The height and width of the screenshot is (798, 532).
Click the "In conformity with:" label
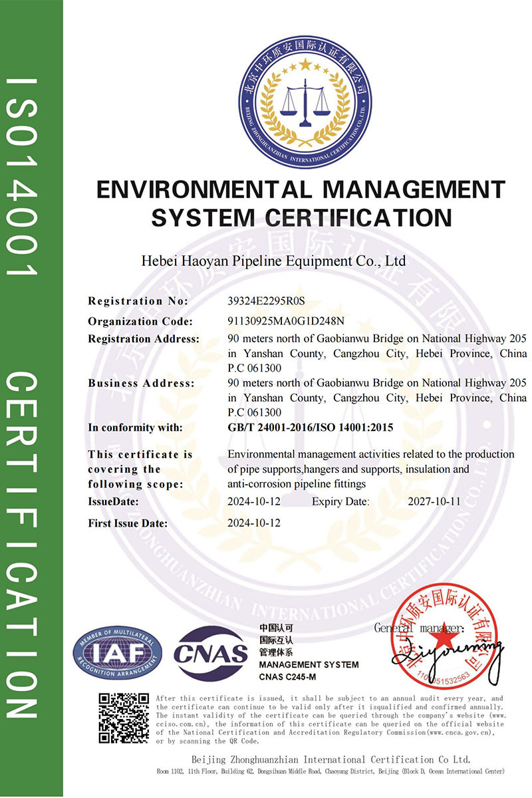135,428
